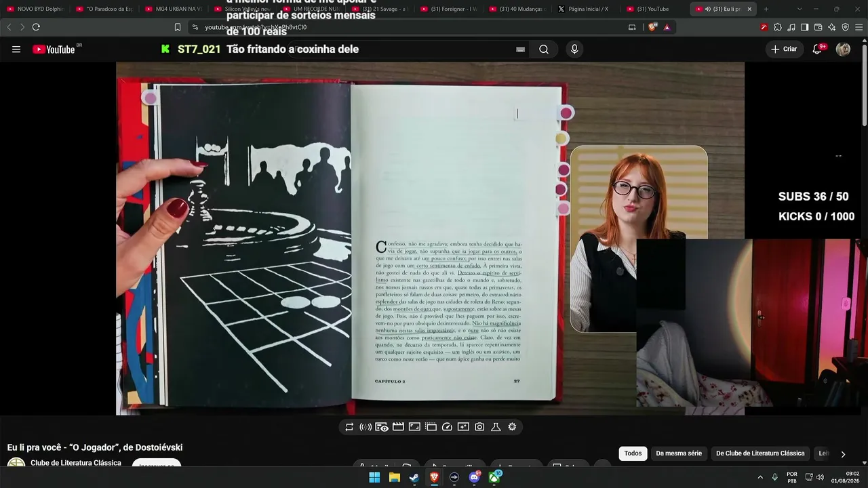Click the install-app icon in address bar

coord(632,27)
